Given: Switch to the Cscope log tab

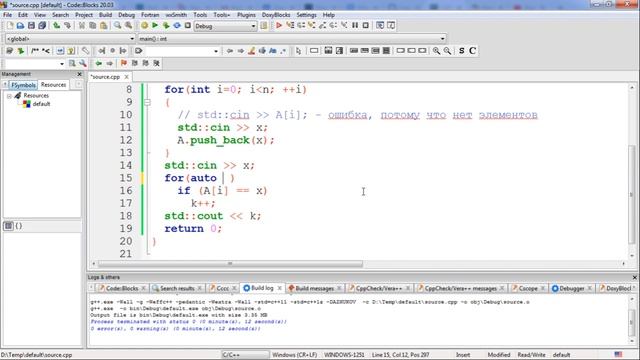Looking at the screenshot, I should [x=528, y=288].
